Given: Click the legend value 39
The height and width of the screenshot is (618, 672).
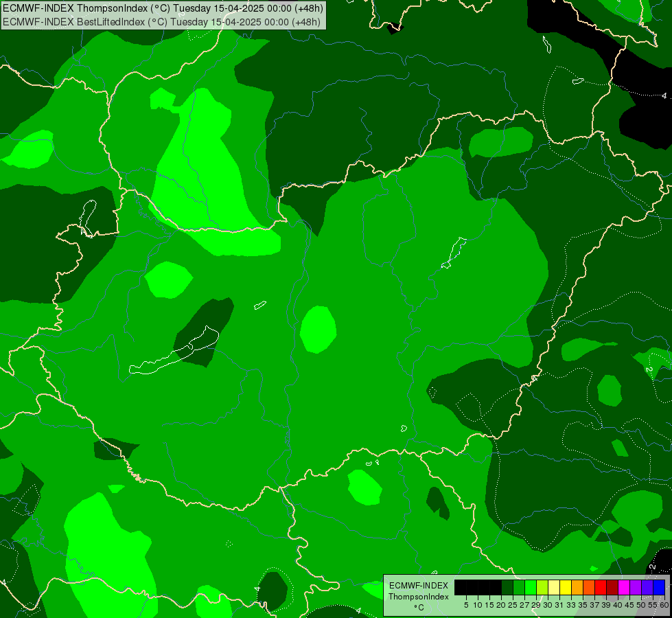Looking at the screenshot, I should click(x=606, y=605).
